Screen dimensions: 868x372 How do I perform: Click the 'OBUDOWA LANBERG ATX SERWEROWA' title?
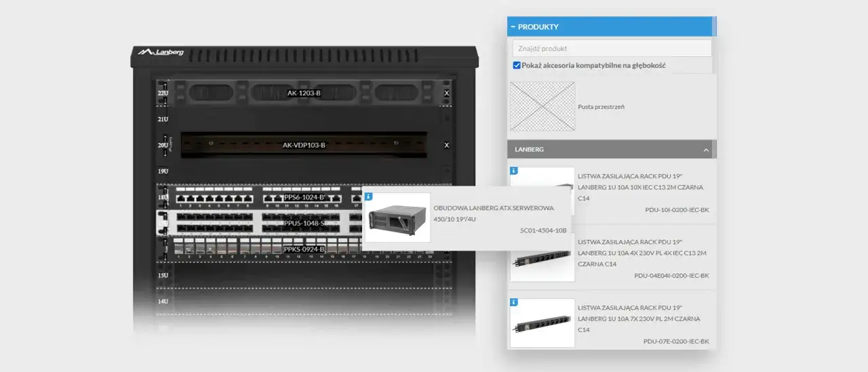pyautogui.click(x=494, y=208)
